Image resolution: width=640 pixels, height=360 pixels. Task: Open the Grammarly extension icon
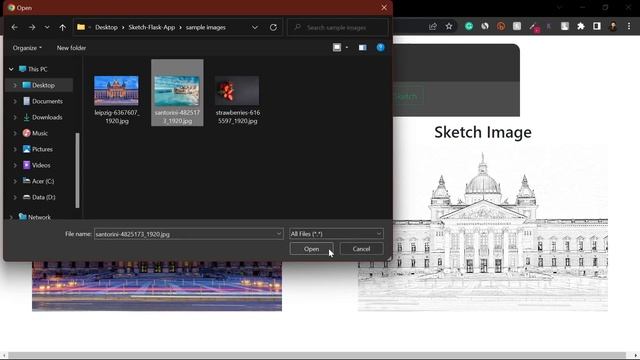click(x=469, y=27)
